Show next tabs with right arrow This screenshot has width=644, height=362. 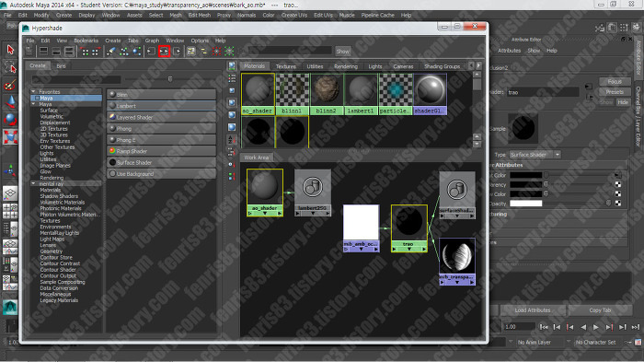click(x=478, y=65)
